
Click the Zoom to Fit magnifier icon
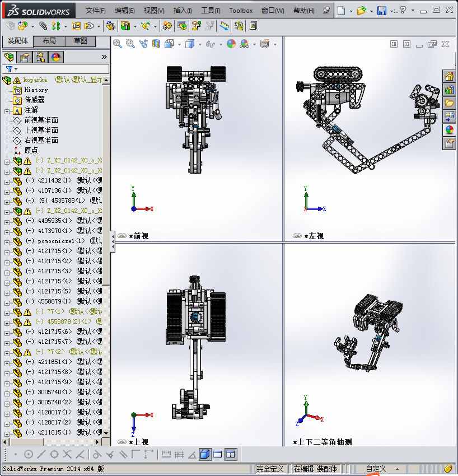(x=118, y=44)
